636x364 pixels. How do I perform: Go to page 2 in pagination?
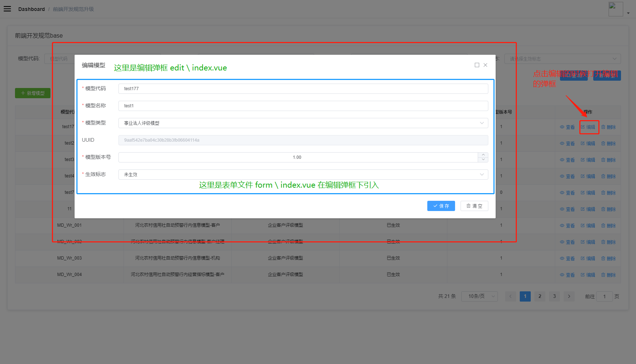click(540, 296)
